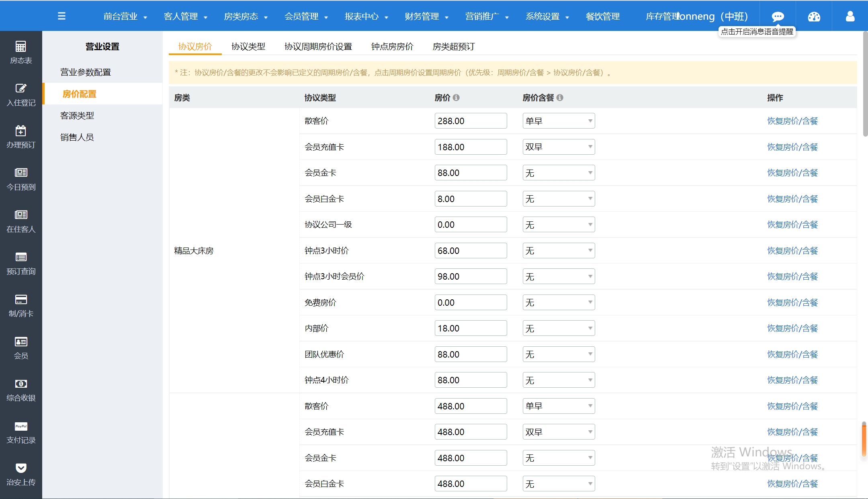Open the user profile icon

coord(850,16)
